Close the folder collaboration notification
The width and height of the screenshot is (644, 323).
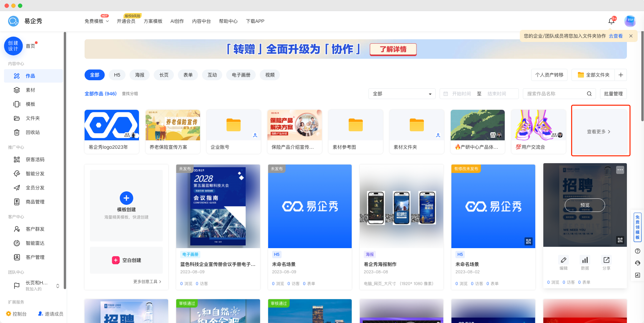pos(631,36)
